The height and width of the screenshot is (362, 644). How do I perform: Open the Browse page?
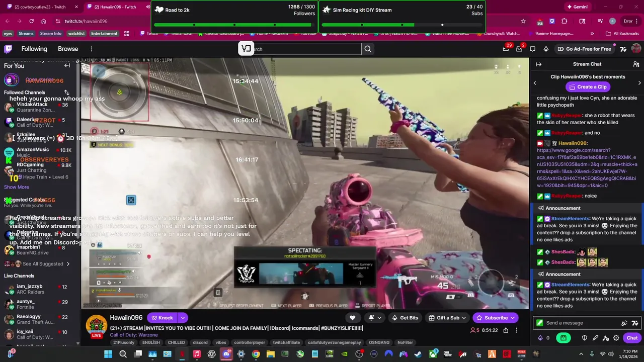tap(68, 49)
